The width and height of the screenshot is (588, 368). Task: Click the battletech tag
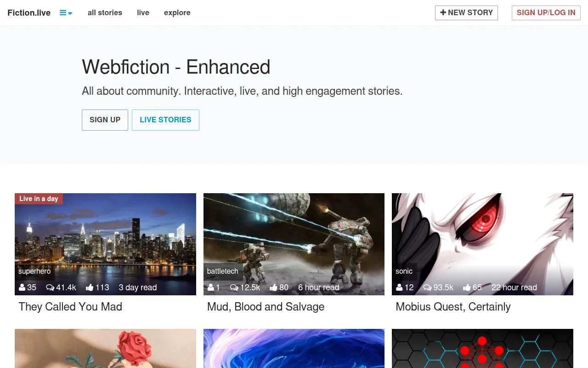pos(223,271)
